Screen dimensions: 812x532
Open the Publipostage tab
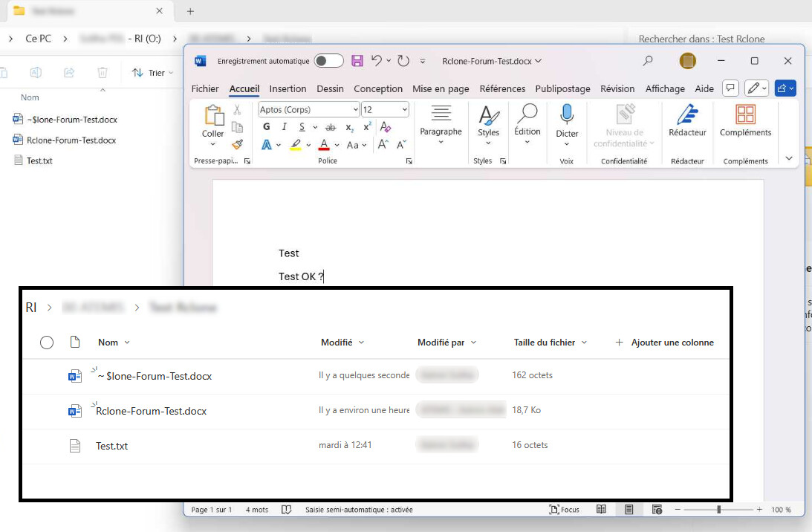tap(563, 88)
